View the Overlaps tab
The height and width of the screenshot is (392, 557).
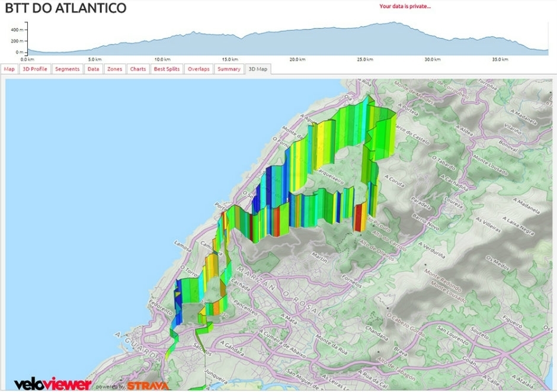tap(199, 69)
